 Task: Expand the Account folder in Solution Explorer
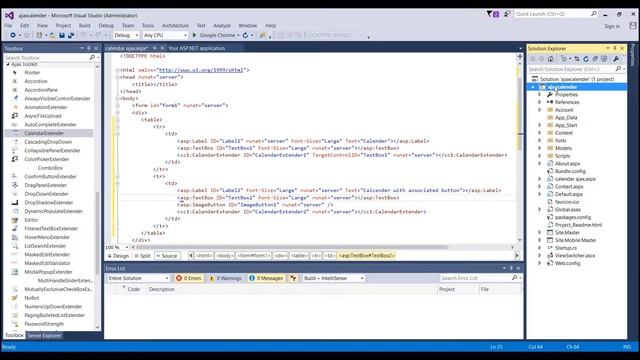(x=539, y=110)
